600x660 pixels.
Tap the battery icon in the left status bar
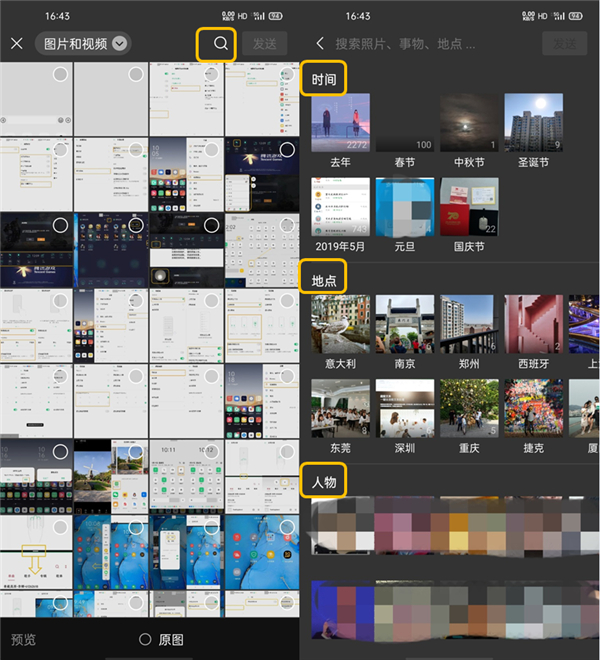pyautogui.click(x=276, y=16)
